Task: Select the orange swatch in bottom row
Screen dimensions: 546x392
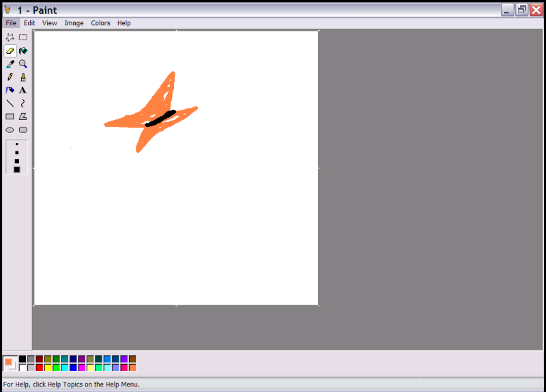Action: tap(132, 367)
